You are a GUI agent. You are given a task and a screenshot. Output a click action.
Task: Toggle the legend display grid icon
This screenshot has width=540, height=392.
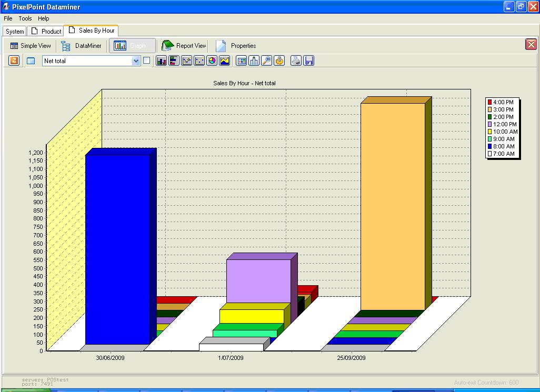click(x=242, y=61)
